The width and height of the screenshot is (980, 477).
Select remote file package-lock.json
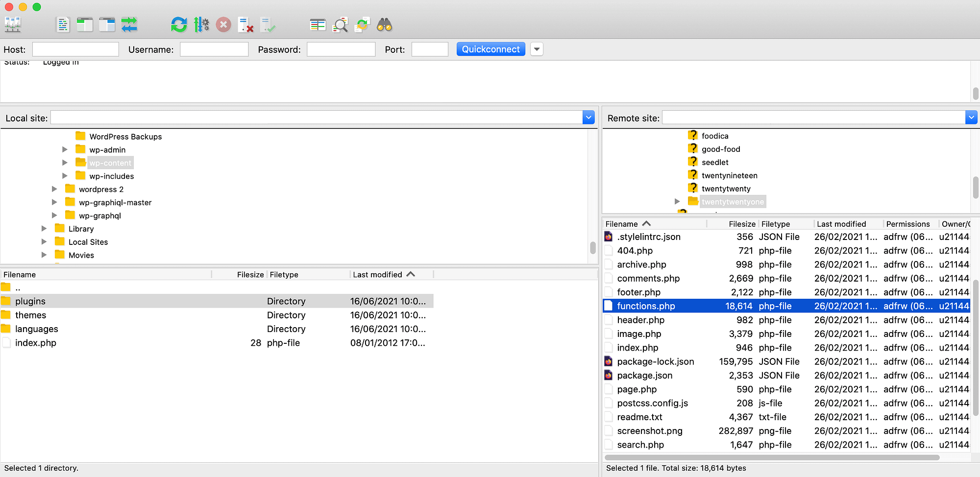(786, 361)
